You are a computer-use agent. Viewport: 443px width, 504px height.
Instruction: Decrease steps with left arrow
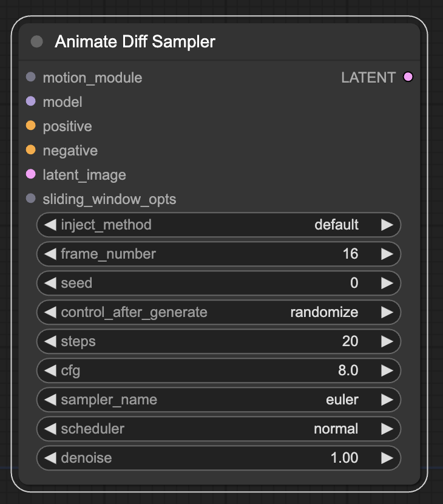tap(50, 341)
